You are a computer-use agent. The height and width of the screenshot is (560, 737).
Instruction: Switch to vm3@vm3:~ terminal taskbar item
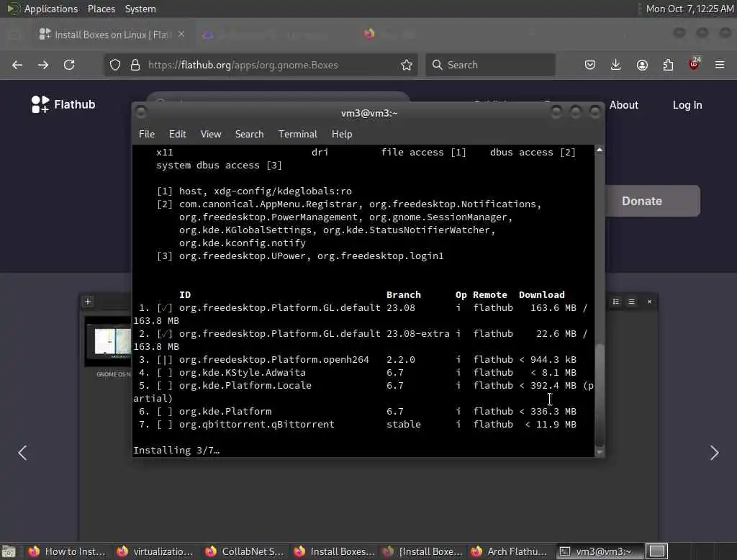[598, 551]
